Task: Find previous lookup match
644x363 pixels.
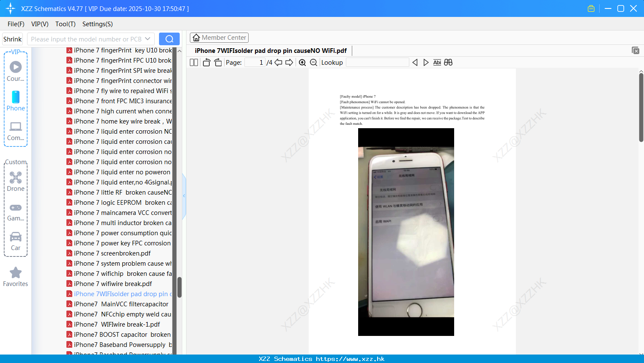Action: [415, 63]
